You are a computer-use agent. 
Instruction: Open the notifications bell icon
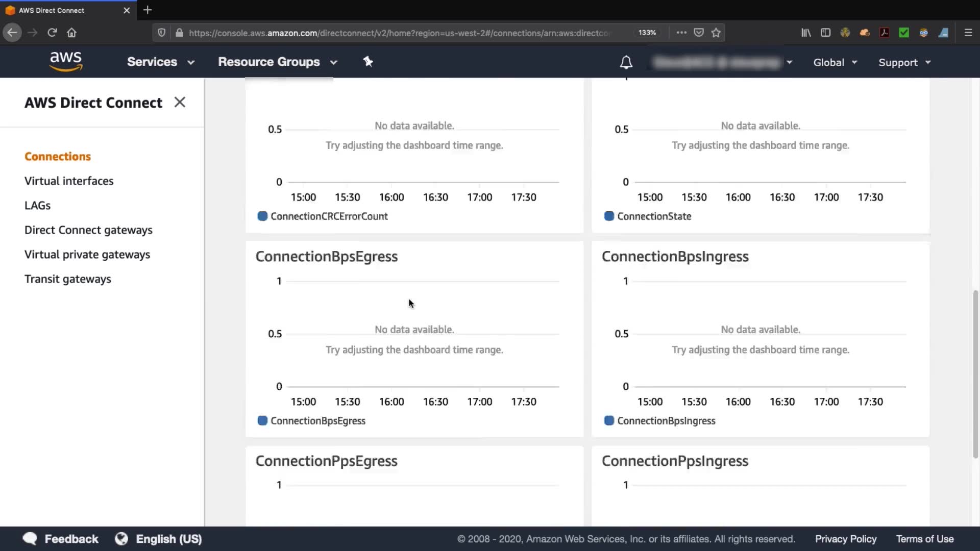tap(626, 62)
